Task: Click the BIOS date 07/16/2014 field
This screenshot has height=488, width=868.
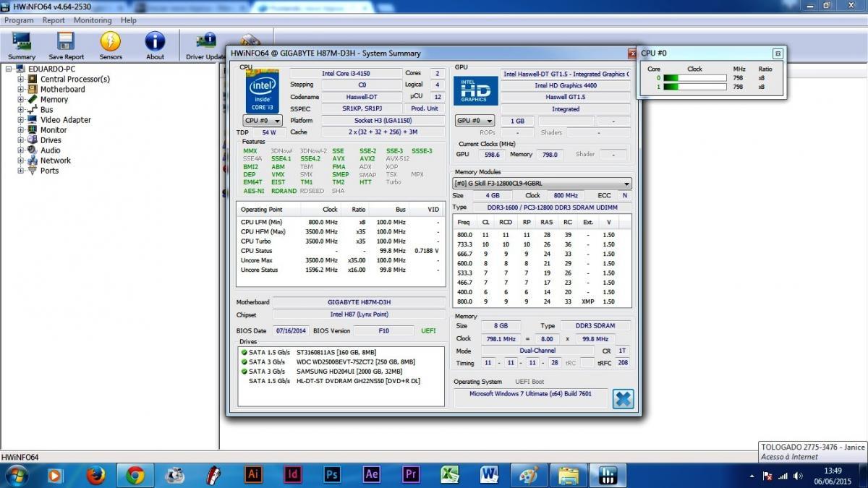Action: pyautogui.click(x=292, y=330)
